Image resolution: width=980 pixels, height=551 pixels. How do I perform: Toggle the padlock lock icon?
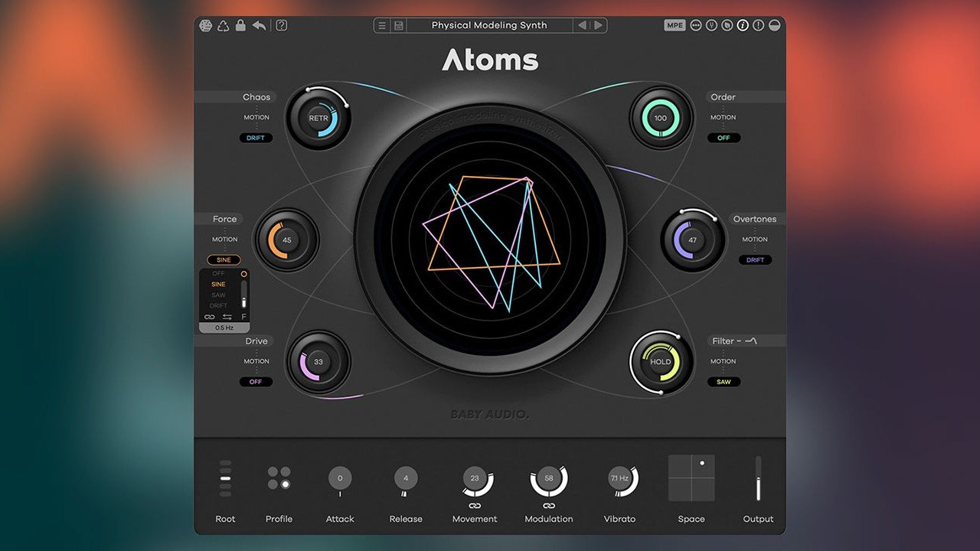pyautogui.click(x=240, y=25)
